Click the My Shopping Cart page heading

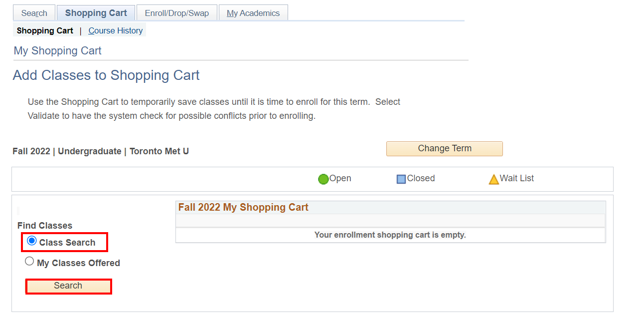(x=57, y=51)
